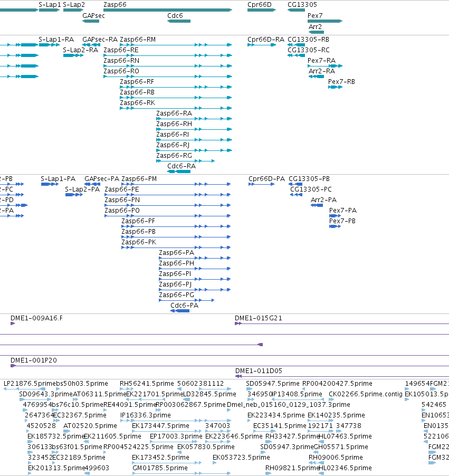The height and width of the screenshot is (476, 449).
Task: Click protein Zasp66-PE
Action: (x=122, y=189)
